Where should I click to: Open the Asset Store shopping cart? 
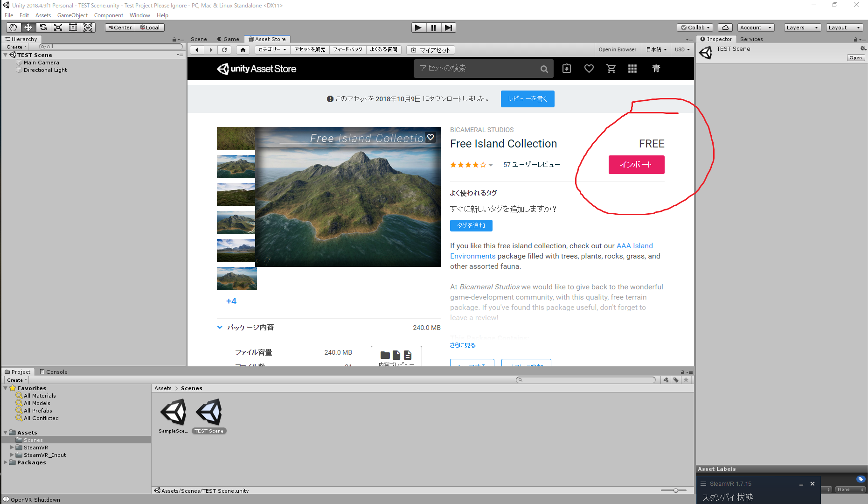[x=611, y=69]
